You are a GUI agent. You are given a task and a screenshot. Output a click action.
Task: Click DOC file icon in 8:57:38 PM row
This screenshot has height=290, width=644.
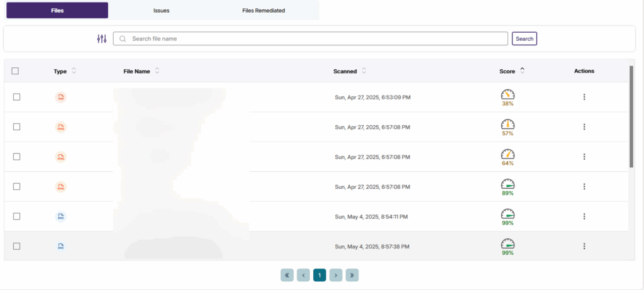pyautogui.click(x=61, y=247)
